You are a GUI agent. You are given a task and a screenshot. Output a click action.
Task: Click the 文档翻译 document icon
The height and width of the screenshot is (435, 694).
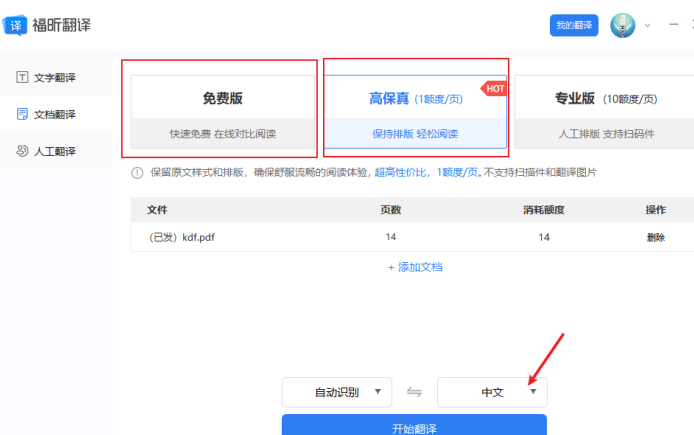(x=22, y=114)
